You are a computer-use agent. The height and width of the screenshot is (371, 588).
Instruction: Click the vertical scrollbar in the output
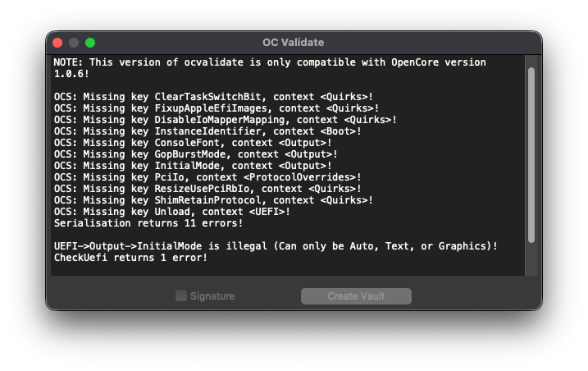point(531,156)
